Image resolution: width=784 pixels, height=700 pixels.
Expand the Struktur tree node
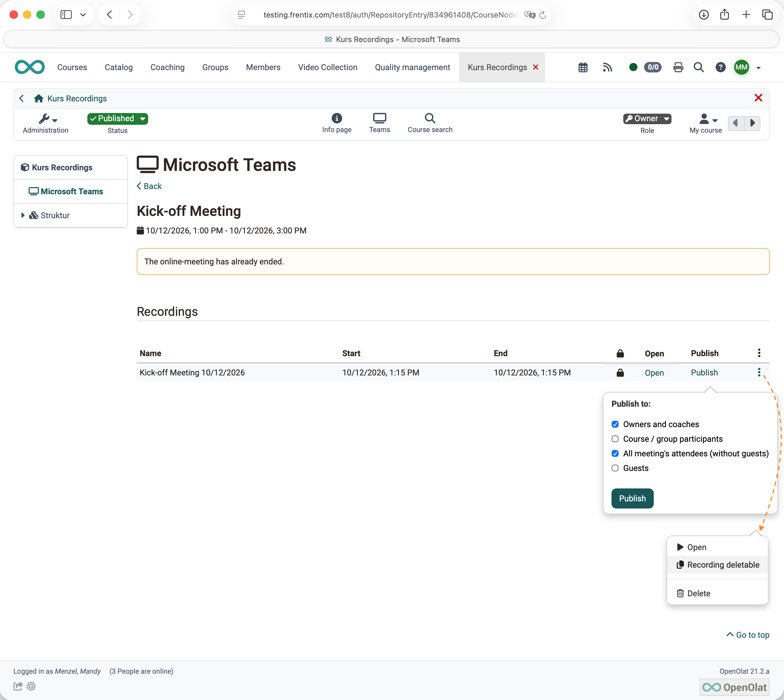[x=23, y=215]
